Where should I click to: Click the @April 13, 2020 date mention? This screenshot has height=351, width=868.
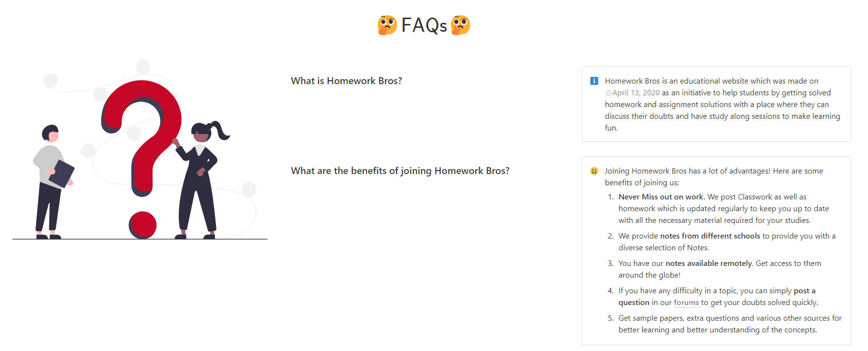[632, 93]
